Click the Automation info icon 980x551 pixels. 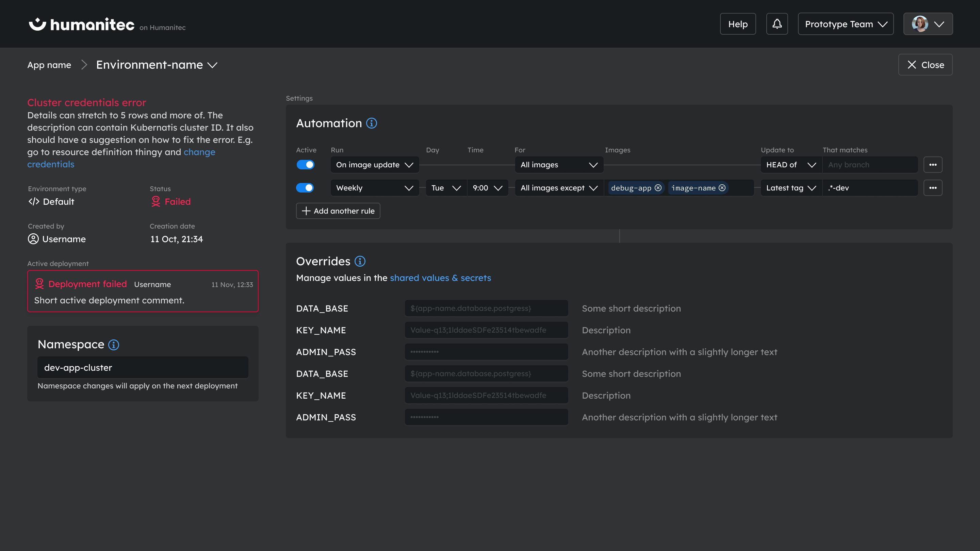(372, 123)
